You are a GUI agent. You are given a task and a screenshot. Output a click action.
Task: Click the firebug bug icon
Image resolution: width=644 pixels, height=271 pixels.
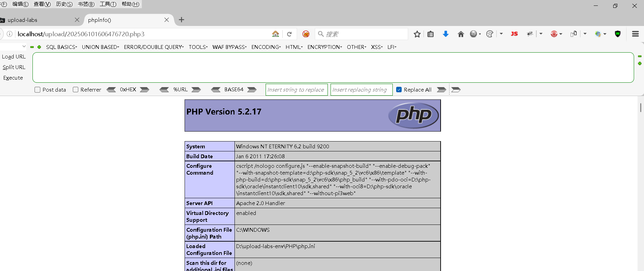coord(530,34)
